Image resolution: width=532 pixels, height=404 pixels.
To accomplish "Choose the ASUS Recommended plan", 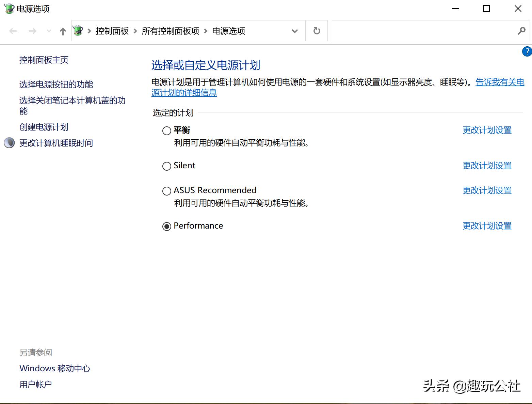I will click(166, 191).
